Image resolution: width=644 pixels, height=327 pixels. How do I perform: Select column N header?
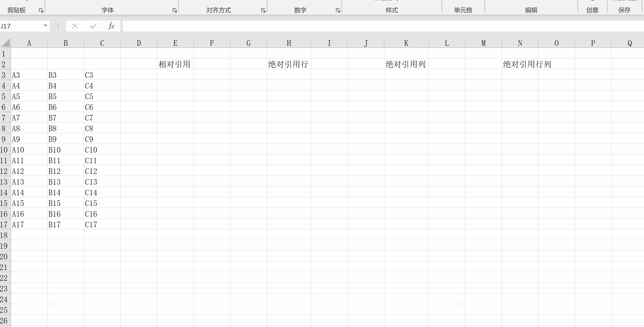(520, 43)
